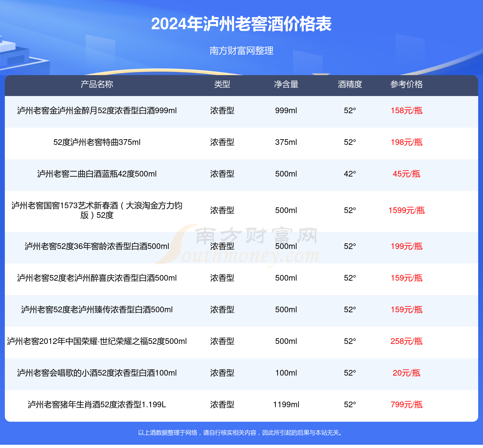Click product 泸州老窖国窖1573艺术新春酒
This screenshot has width=483, height=448.
[x=97, y=210]
